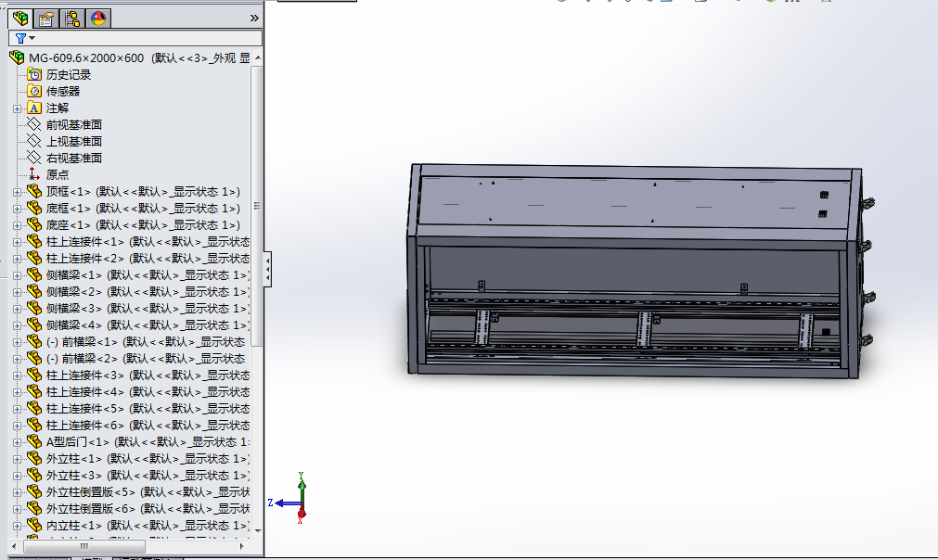Click the A型后门<1> component icon
Viewport: 938px width, 560px height.
(34, 441)
